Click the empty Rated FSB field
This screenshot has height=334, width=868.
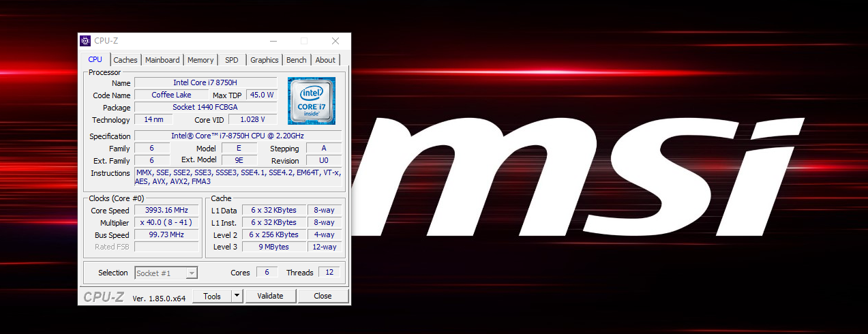(166, 247)
